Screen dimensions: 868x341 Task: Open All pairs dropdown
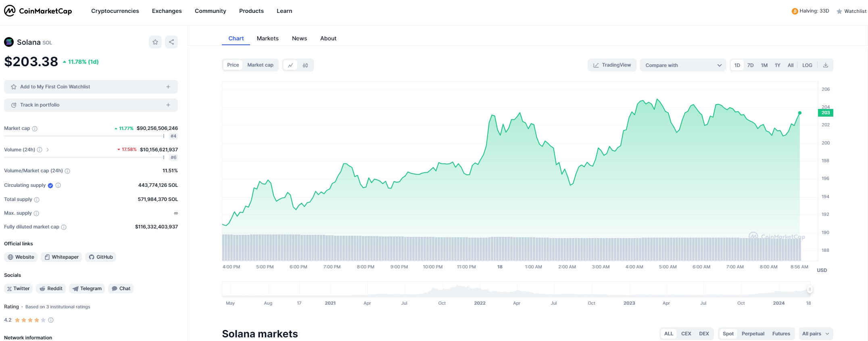point(816,334)
